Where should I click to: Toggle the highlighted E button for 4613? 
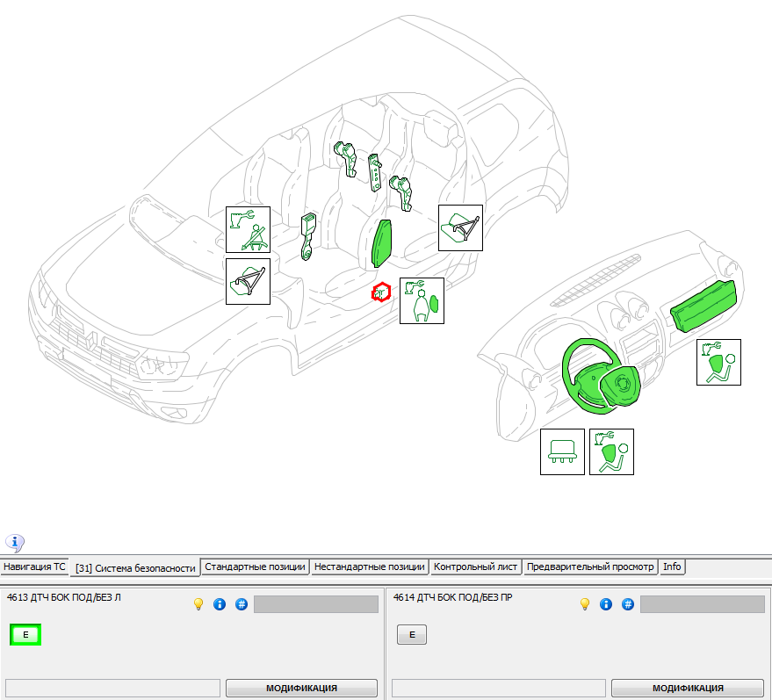tap(25, 634)
